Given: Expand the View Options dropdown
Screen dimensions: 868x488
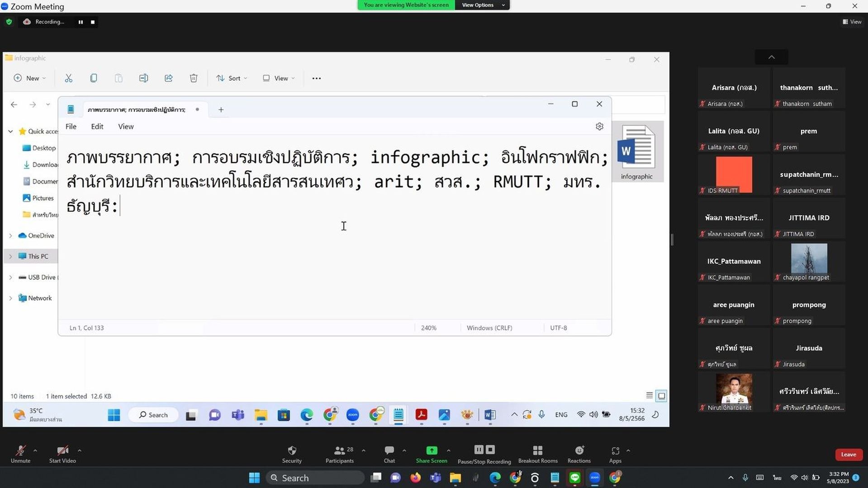Looking at the screenshot, I should [482, 5].
